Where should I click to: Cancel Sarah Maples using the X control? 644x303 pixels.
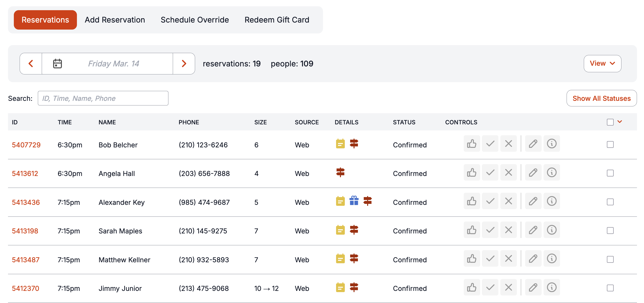508,230
